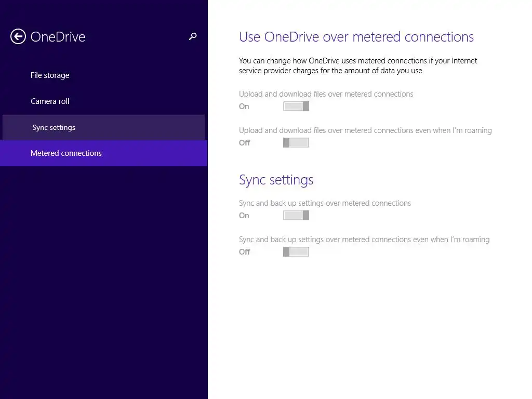
Task: Enable sync and back up settings when roaming
Action: 296,252
